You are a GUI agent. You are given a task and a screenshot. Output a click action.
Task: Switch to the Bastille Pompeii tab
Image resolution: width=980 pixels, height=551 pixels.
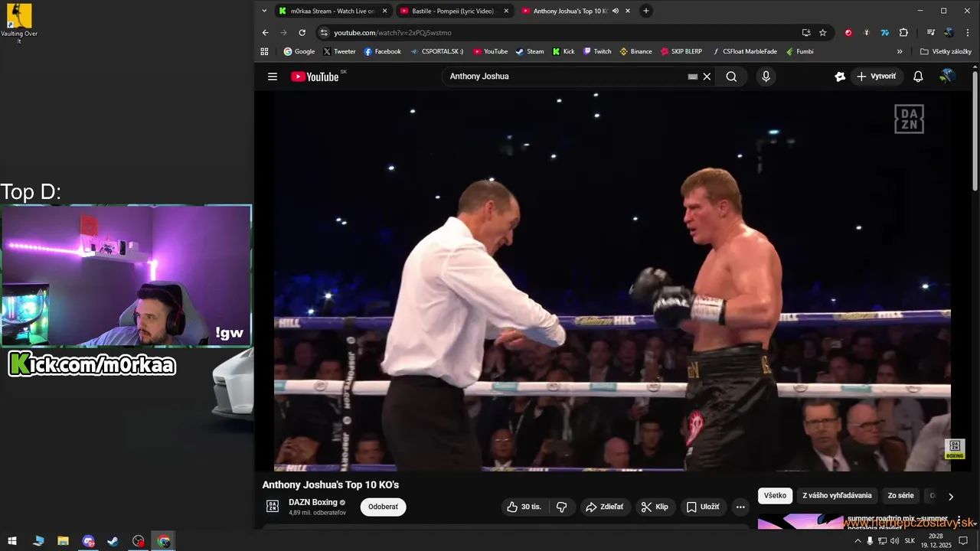tap(453, 11)
